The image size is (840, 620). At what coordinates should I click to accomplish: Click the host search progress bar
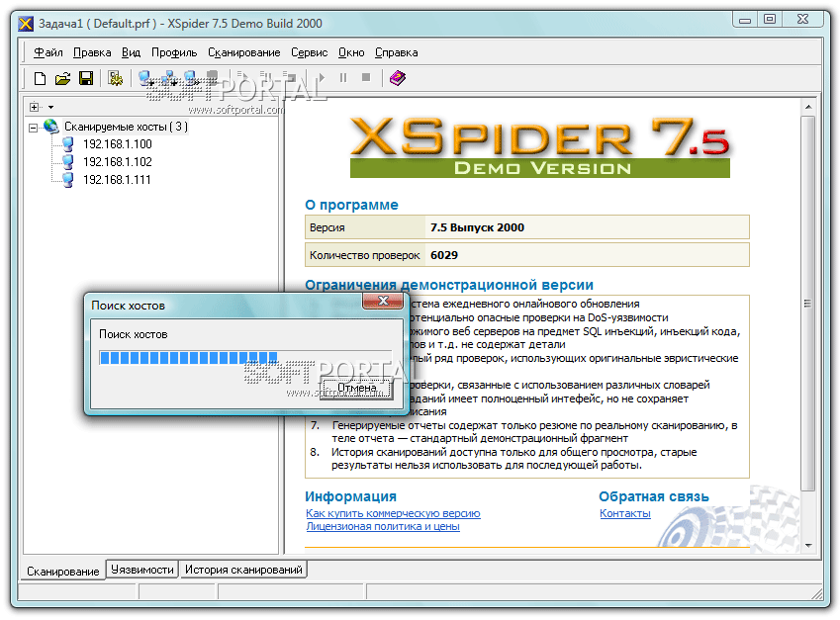click(x=245, y=358)
